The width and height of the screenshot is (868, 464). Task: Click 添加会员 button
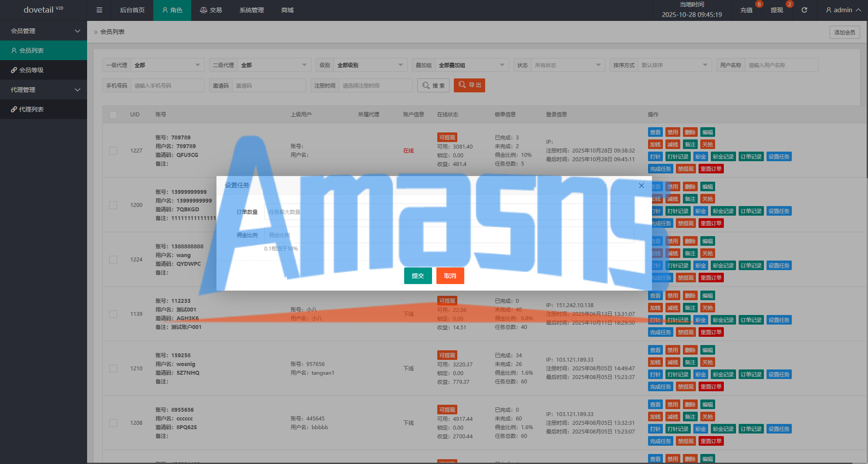pyautogui.click(x=844, y=32)
